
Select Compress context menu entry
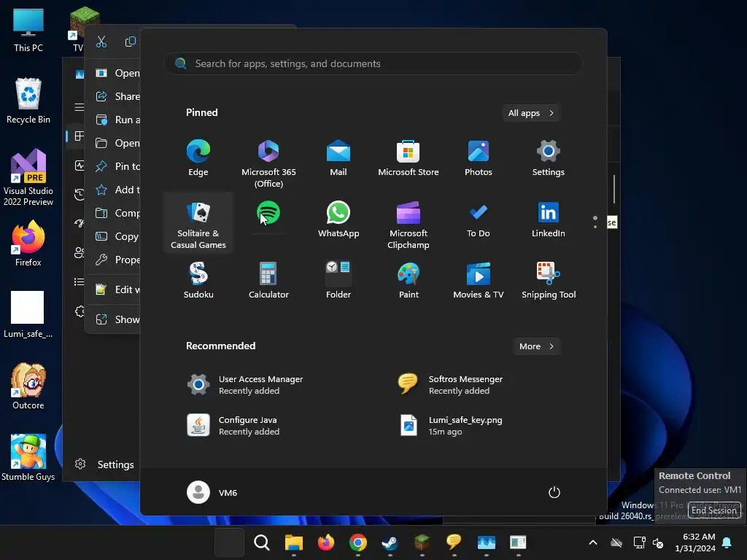(117, 213)
